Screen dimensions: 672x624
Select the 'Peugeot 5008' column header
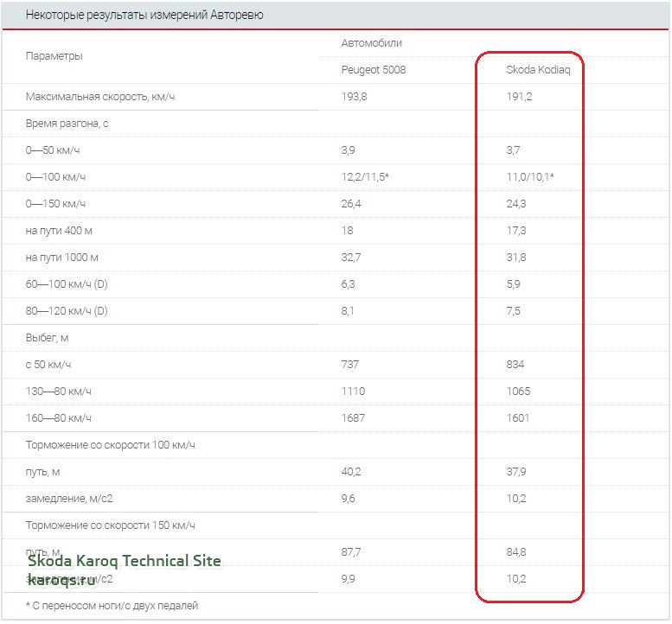374,70
